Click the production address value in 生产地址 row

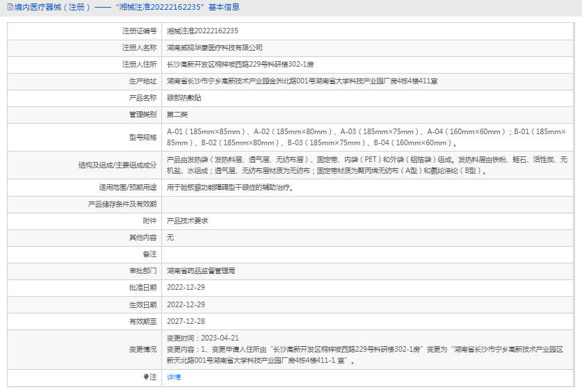302,81
